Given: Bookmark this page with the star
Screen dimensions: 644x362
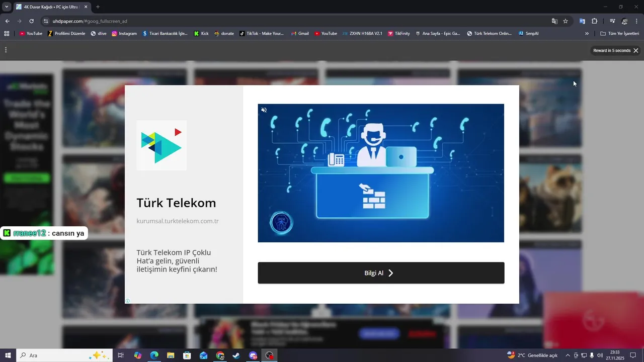Looking at the screenshot, I should [x=566, y=21].
